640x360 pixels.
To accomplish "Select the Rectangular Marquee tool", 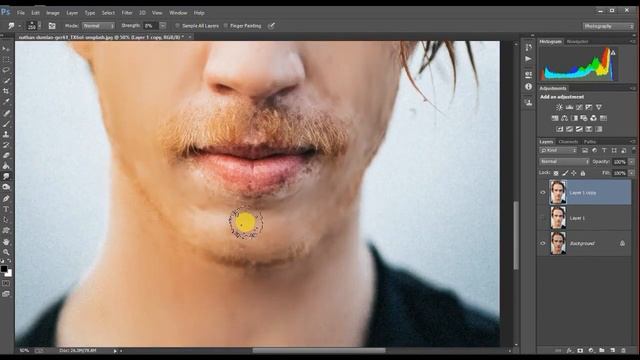I will pos(6,60).
